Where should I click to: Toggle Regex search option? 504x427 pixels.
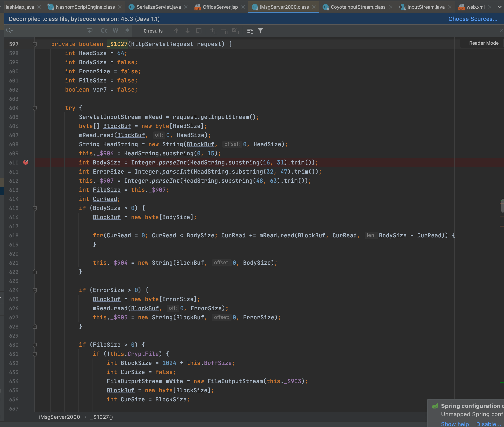(x=127, y=31)
